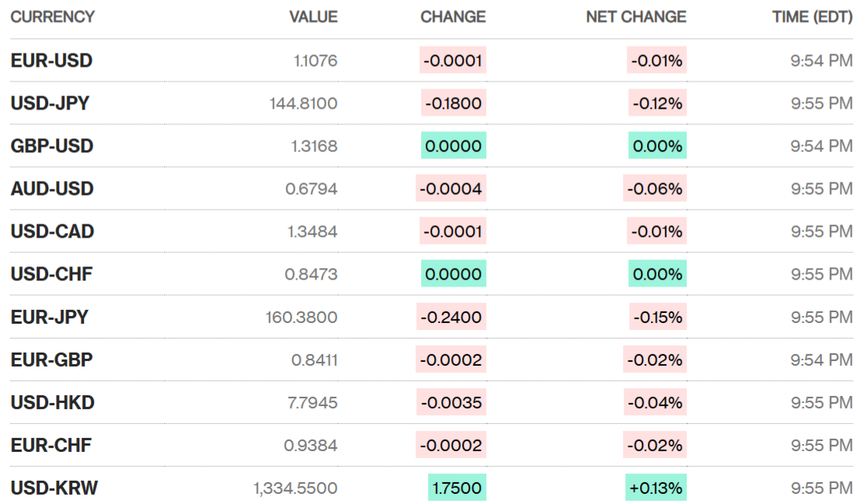This screenshot has width=863, height=504.
Task: Open the USD-KRW currency pair link
Action: (x=54, y=488)
